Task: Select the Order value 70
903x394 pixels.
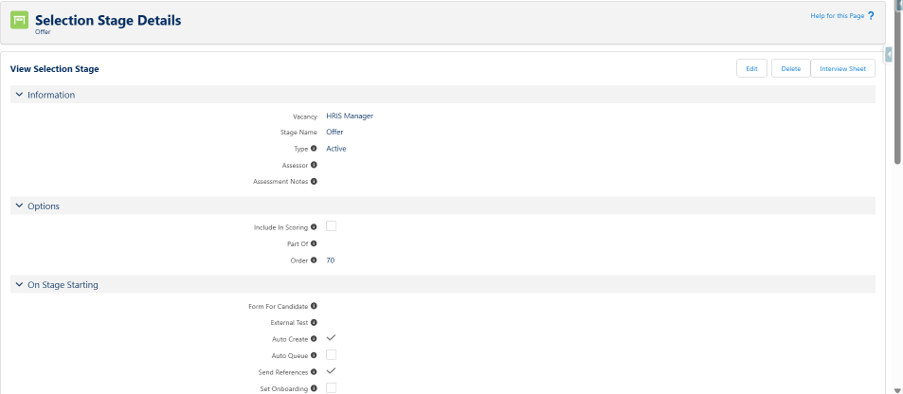Action: [331, 260]
